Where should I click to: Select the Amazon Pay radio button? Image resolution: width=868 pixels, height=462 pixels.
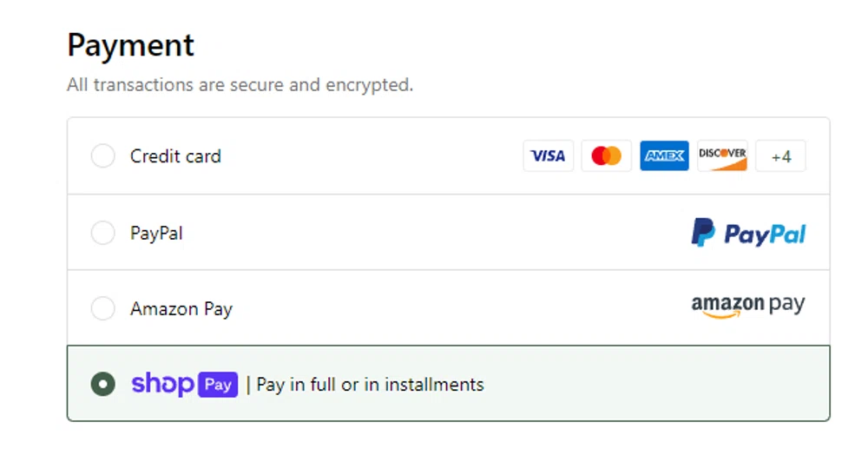click(102, 308)
